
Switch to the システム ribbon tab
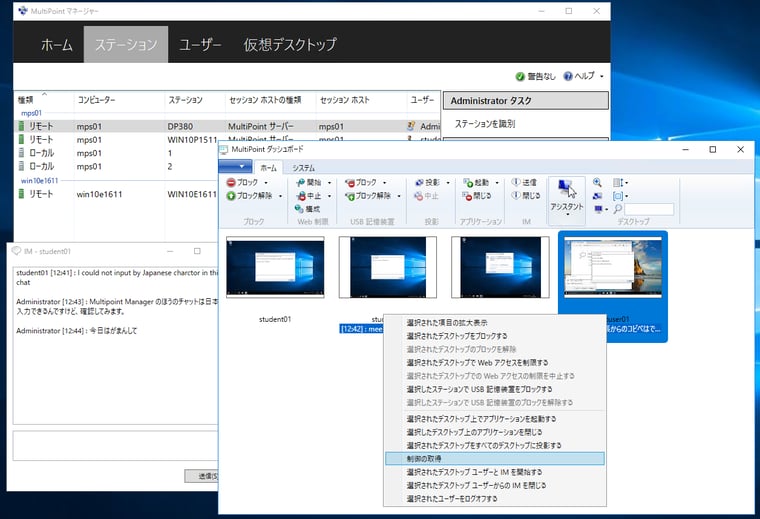304,168
